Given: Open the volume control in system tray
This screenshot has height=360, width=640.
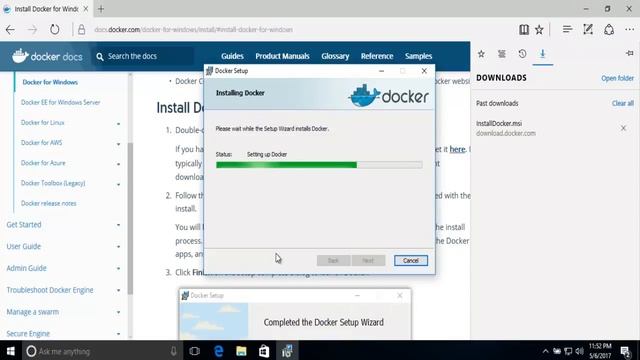Looking at the screenshot, I should click(580, 351).
